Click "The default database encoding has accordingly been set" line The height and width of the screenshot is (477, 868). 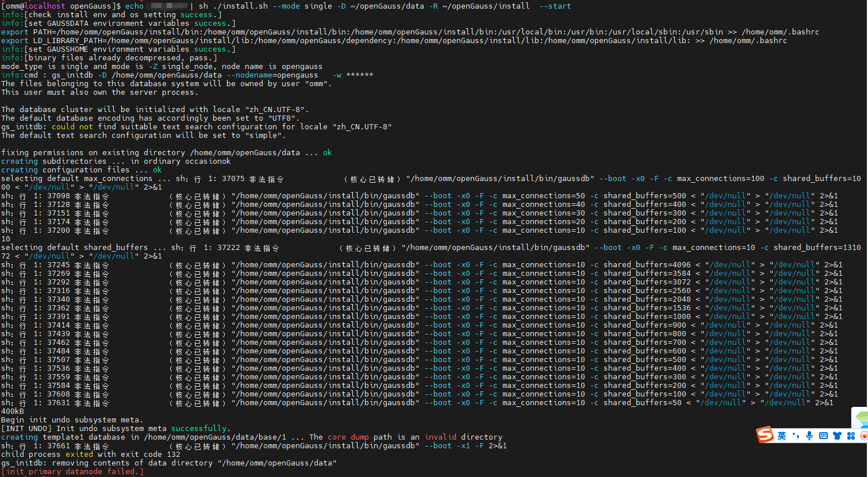tap(151, 118)
